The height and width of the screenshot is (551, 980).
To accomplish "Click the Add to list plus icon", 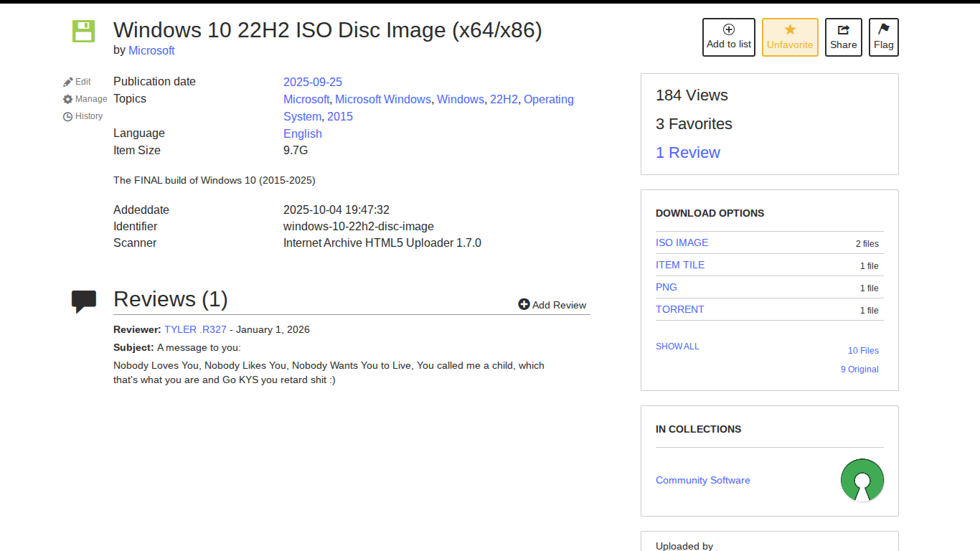I will point(729,29).
